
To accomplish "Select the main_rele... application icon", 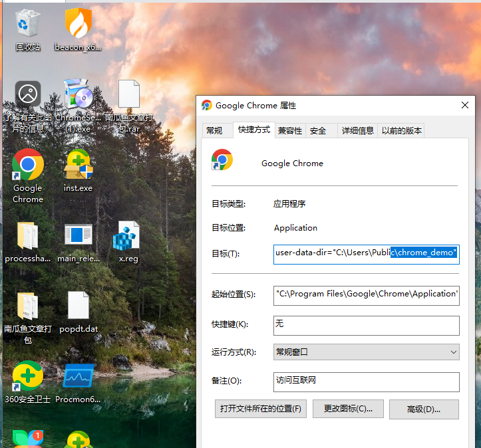I will (79, 242).
